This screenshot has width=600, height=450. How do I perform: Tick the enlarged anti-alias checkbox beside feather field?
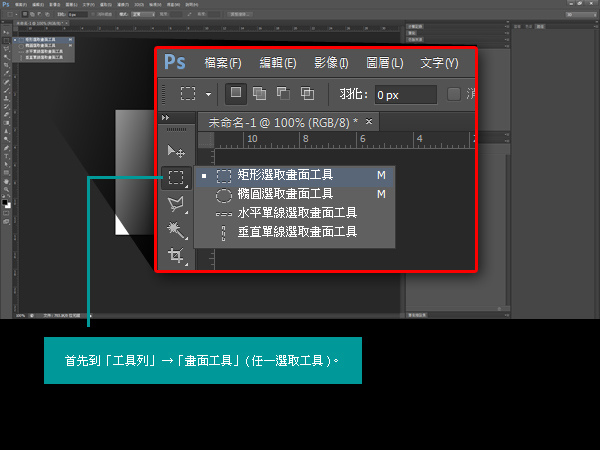click(x=454, y=94)
